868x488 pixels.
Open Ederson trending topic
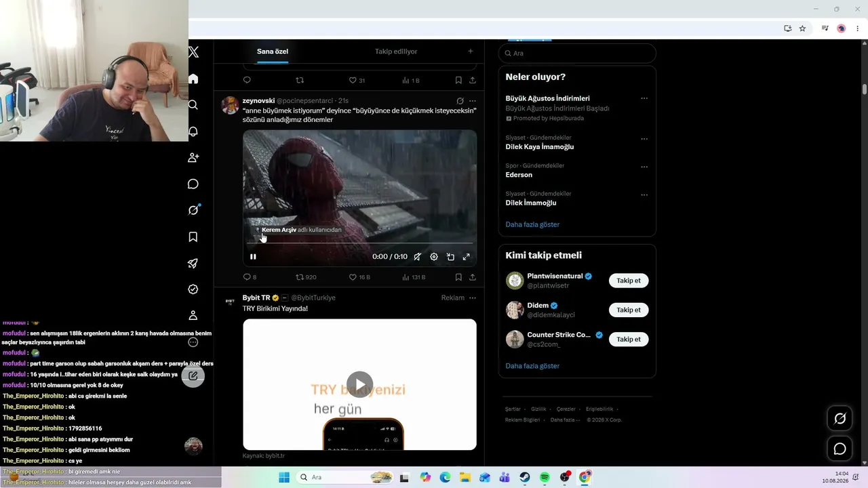[519, 175]
